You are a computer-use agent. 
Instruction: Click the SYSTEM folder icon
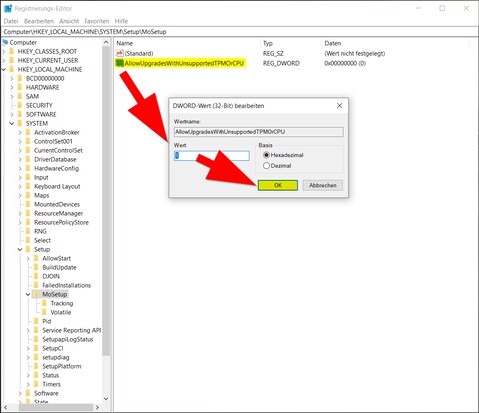click(20, 123)
